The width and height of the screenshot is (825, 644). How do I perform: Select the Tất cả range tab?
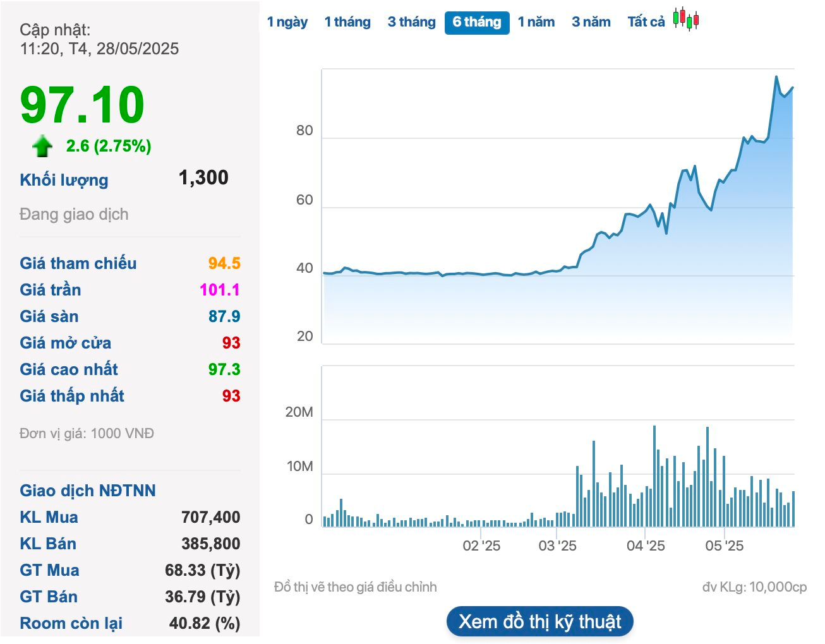tap(646, 22)
